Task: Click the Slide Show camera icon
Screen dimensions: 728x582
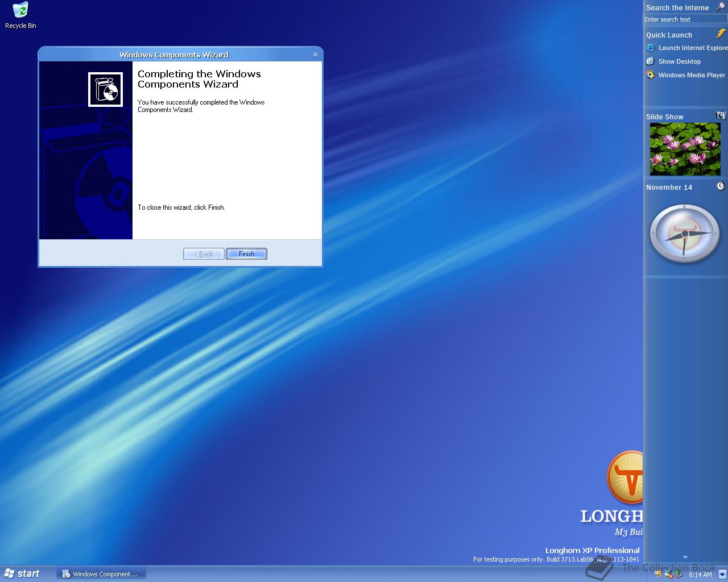Action: (x=721, y=115)
